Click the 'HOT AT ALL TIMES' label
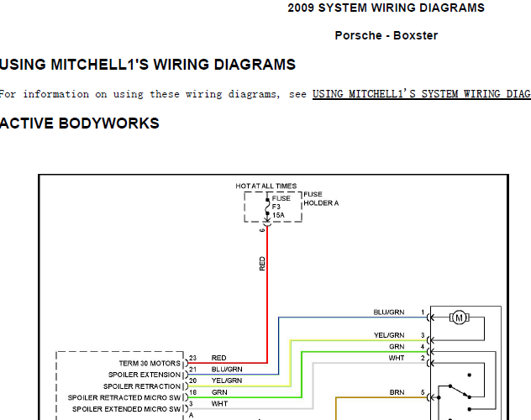 (265, 186)
